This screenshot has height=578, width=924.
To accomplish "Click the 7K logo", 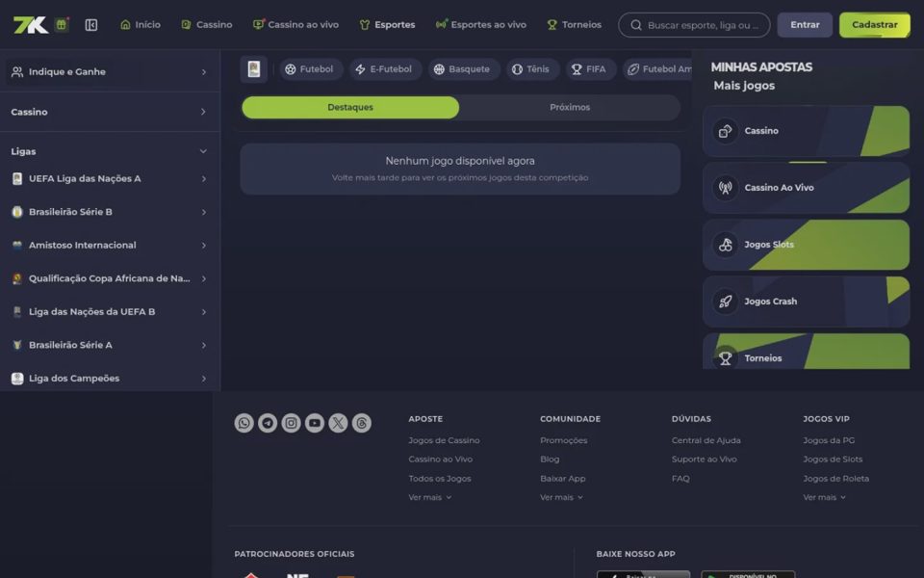I will coord(31,25).
